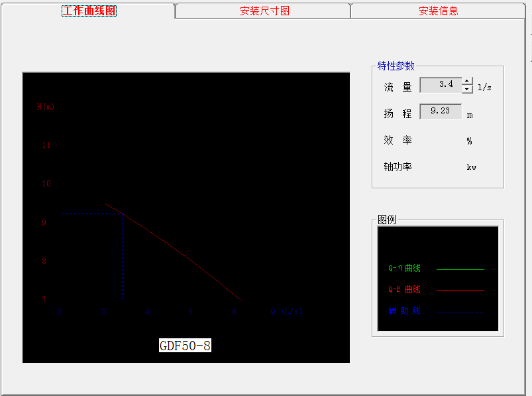The height and width of the screenshot is (396, 532).
Task: Increase flow value with up arrow
Action: pyautogui.click(x=467, y=81)
